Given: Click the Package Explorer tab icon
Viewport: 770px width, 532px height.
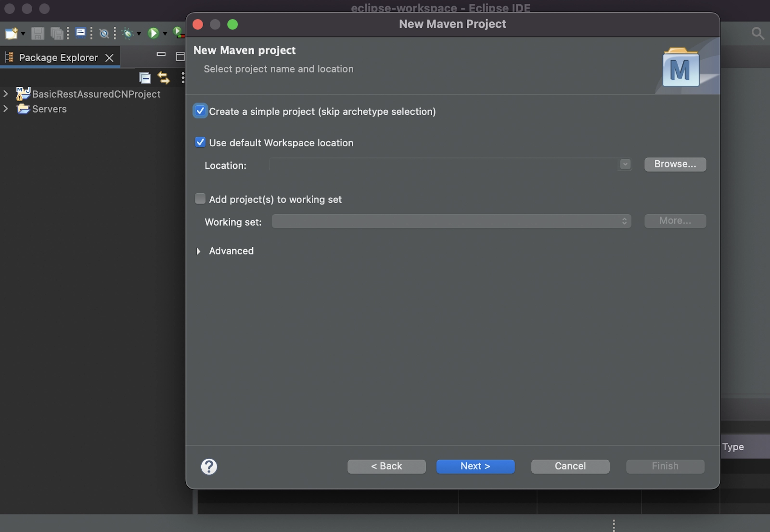Looking at the screenshot, I should pos(9,57).
